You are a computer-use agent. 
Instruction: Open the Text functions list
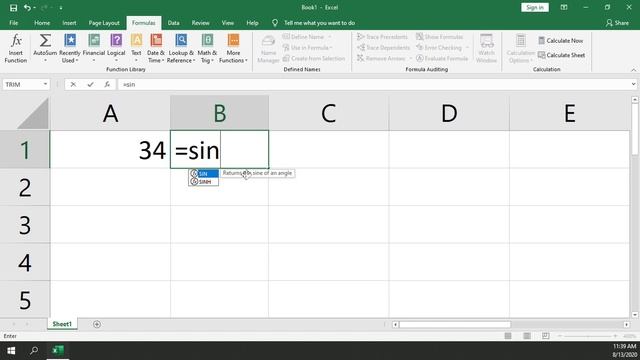[x=136, y=49]
